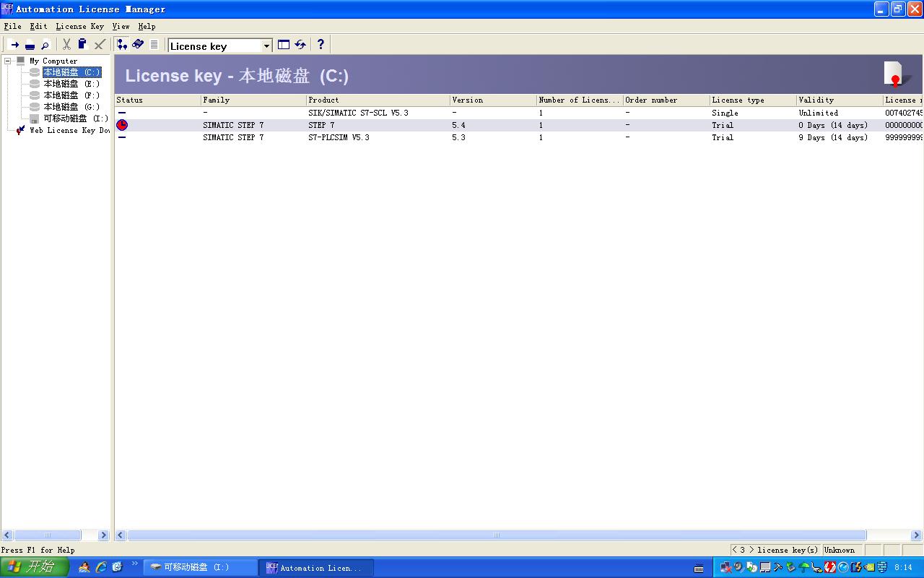Open the Windows 开始 Start button

click(35, 567)
